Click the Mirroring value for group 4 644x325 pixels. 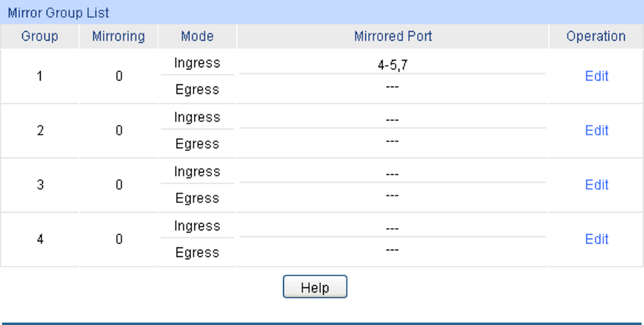118,239
